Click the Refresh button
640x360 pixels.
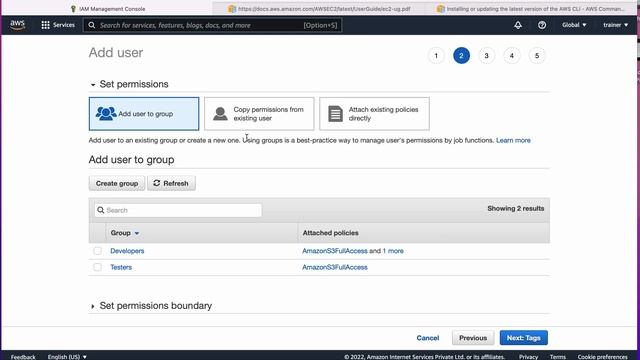(x=171, y=183)
